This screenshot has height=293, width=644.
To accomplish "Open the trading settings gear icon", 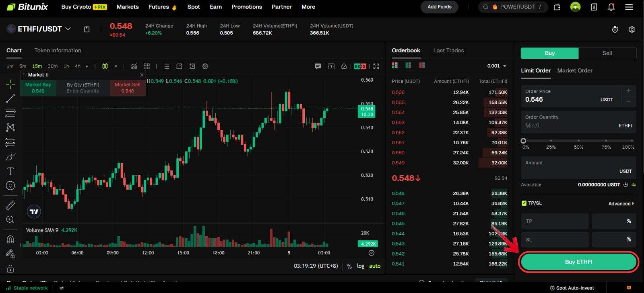I will pyautogui.click(x=632, y=29).
